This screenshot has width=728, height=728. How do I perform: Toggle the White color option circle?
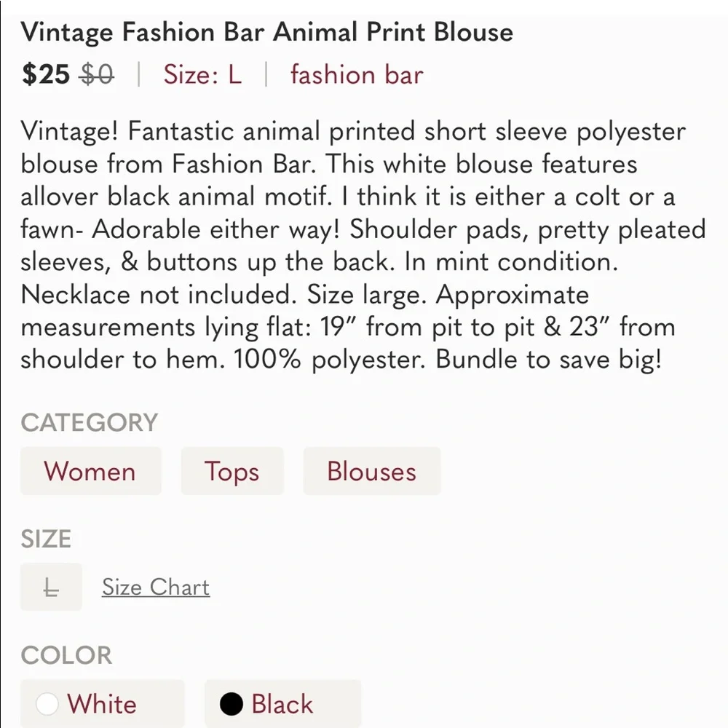pos(48,703)
